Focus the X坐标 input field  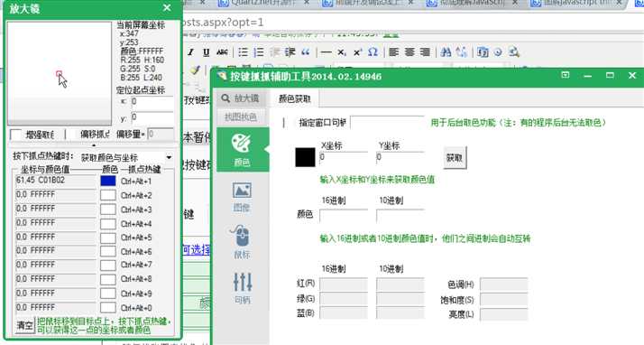pyautogui.click(x=344, y=158)
